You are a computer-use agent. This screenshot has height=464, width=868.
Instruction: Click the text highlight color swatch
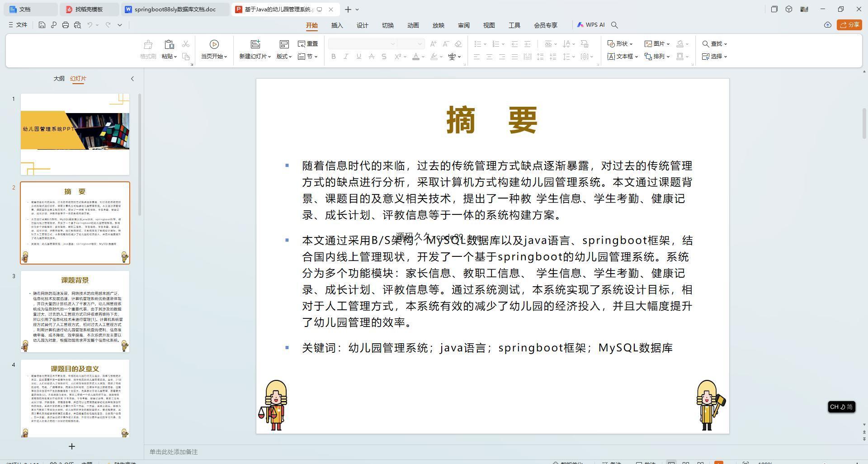[x=434, y=57]
